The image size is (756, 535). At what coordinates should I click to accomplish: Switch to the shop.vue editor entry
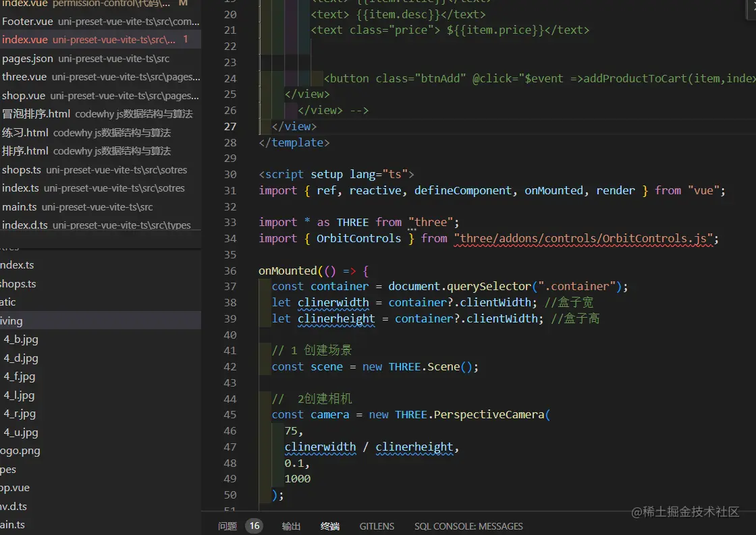tap(24, 96)
